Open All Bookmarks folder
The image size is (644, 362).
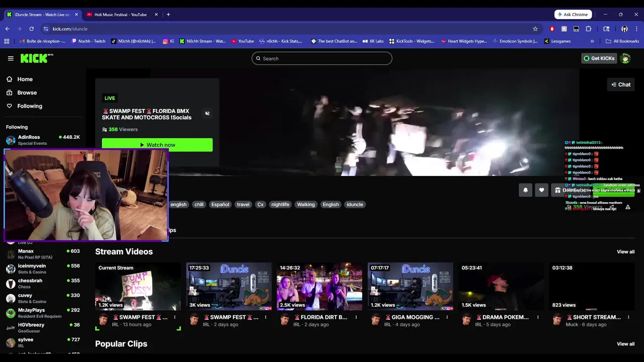pos(622,41)
